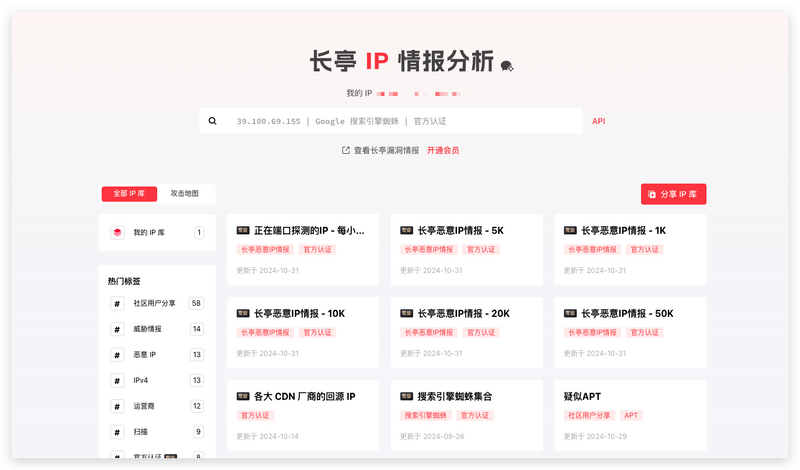Click 搜索引擎蜘蛛 tag on spider card
Viewport: 800px width, 470px height.
coord(426,415)
